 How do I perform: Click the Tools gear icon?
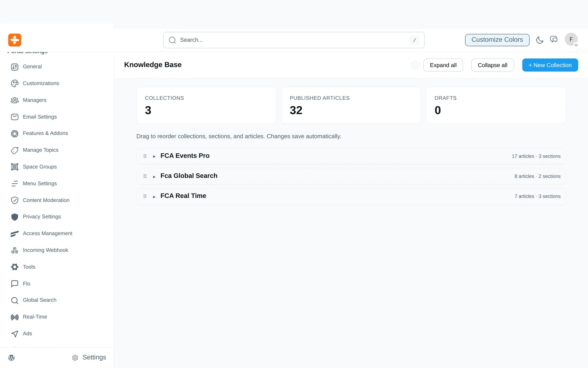click(x=15, y=267)
